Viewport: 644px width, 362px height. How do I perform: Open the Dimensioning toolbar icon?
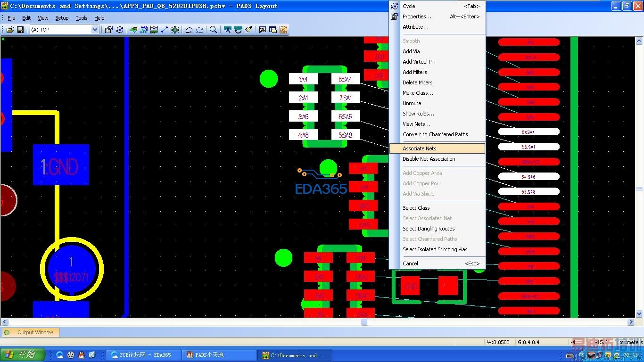pos(154,30)
